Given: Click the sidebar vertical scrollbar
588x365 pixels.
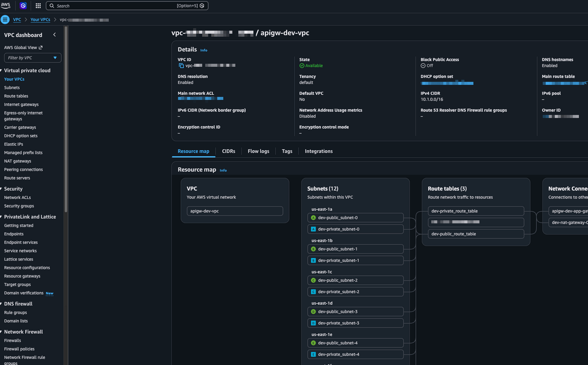Looking at the screenshot, I should (x=66, y=119).
